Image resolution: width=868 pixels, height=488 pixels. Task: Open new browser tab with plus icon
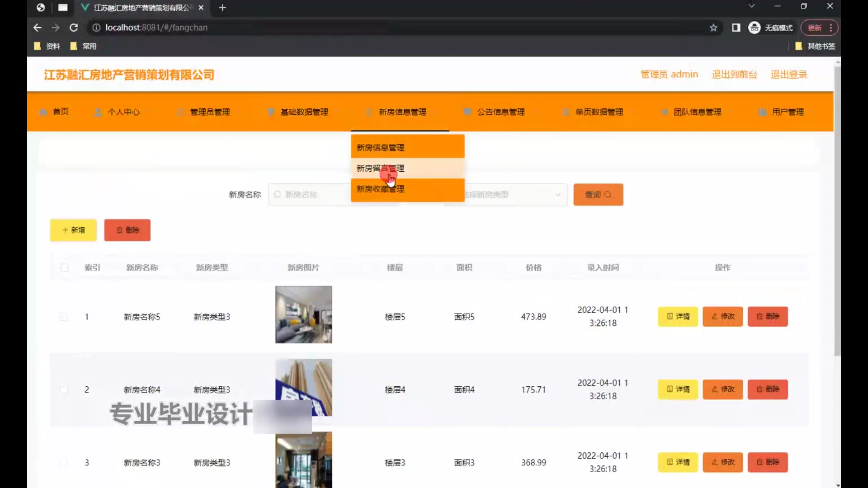[222, 8]
